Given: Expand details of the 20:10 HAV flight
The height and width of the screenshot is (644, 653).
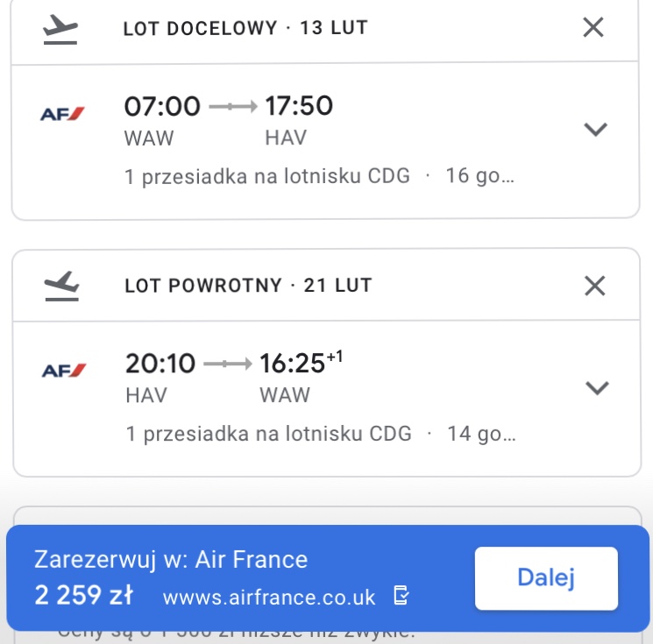Looking at the screenshot, I should [x=597, y=387].
